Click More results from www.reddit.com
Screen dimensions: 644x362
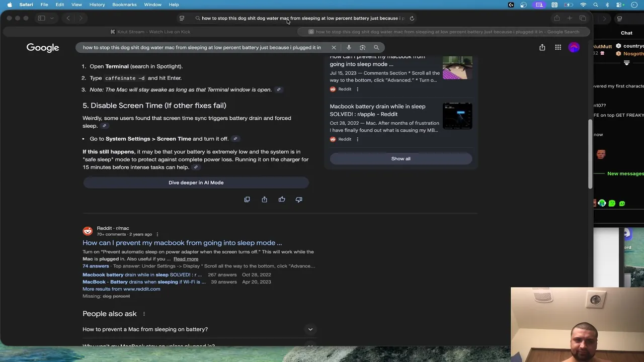(x=121, y=289)
